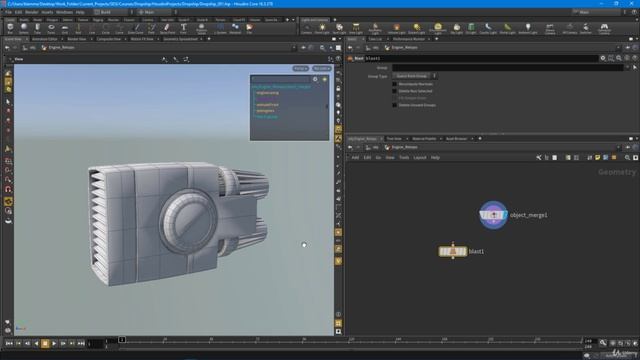Add a Gamepad Camera from the shelf
Screen dimensions: 640x360
(604, 29)
